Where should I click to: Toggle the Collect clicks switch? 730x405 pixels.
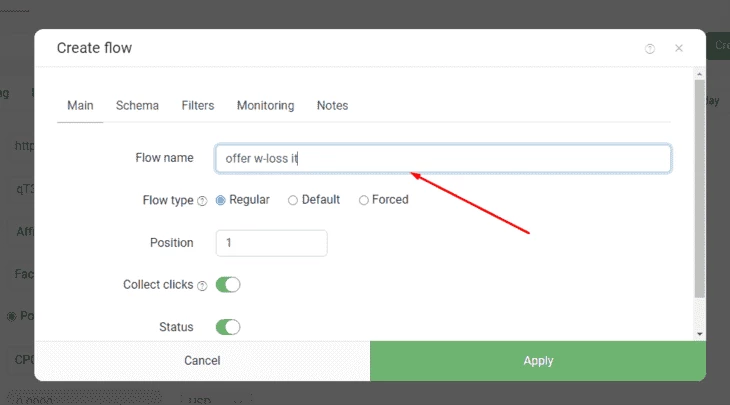click(x=228, y=284)
